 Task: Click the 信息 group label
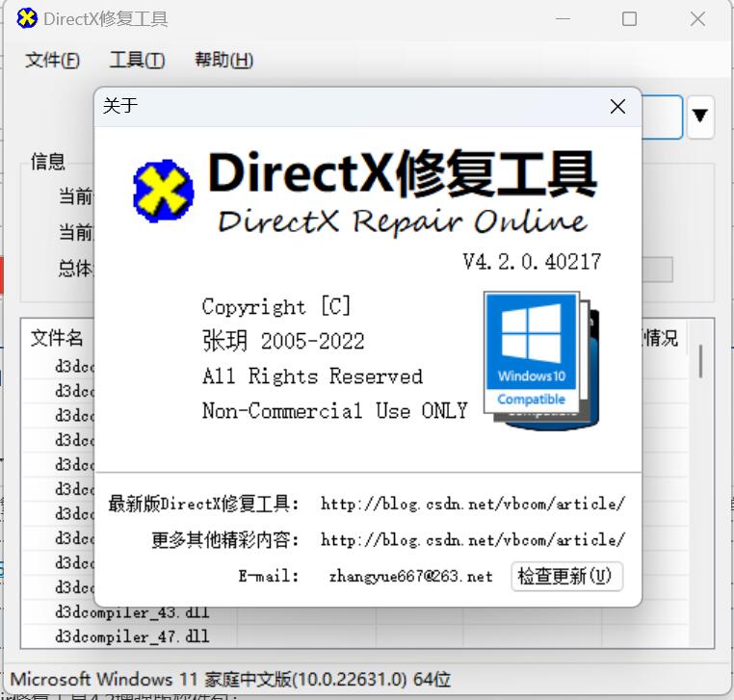click(x=48, y=162)
